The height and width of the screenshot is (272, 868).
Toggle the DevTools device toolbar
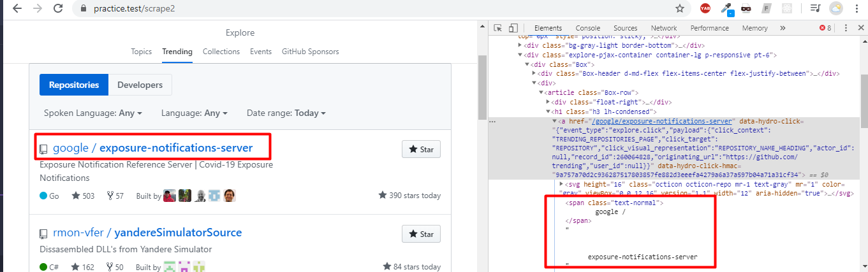[513, 28]
